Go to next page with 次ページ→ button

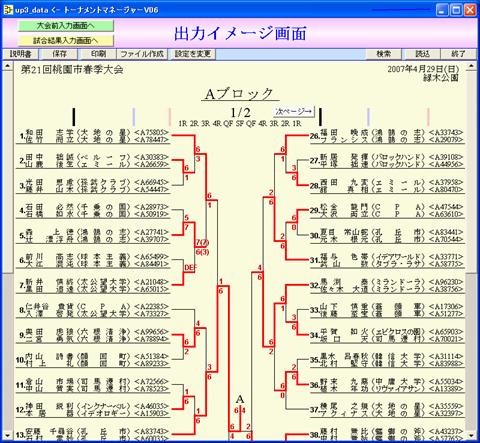point(294,111)
